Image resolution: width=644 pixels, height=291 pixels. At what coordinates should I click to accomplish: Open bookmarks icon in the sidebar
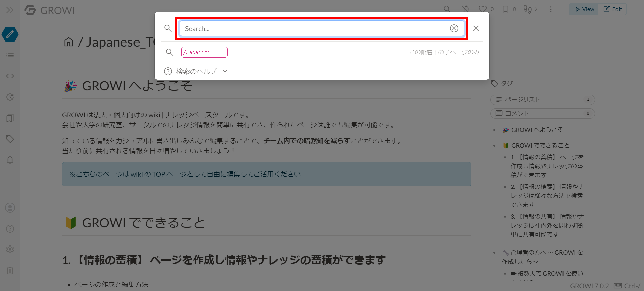pyautogui.click(x=10, y=118)
